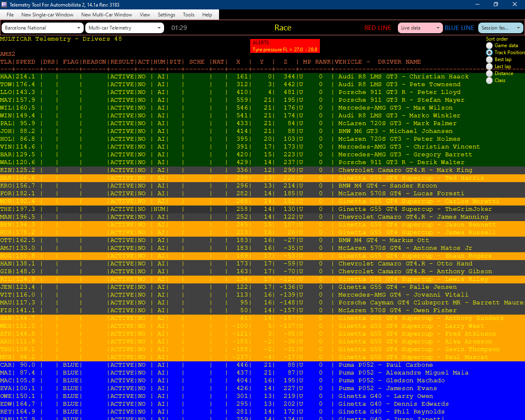Select the Paul Carbone Puma P052 row
525x420 pixels.
coord(262,365)
